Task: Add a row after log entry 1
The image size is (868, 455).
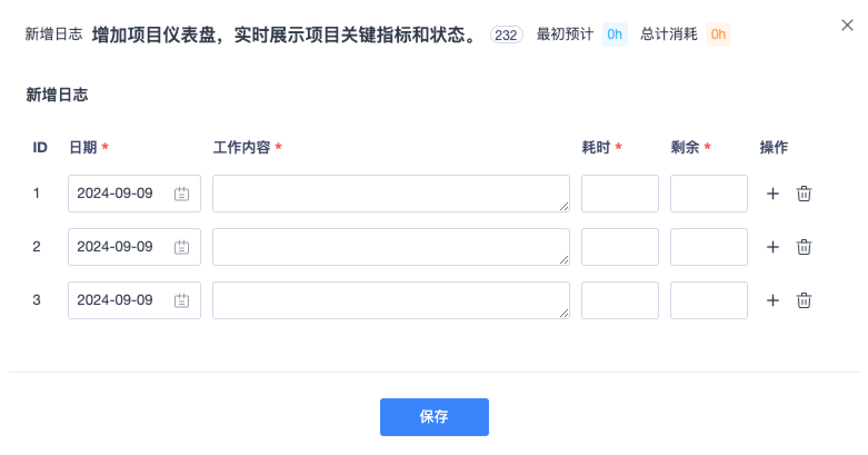Action: pyautogui.click(x=772, y=194)
